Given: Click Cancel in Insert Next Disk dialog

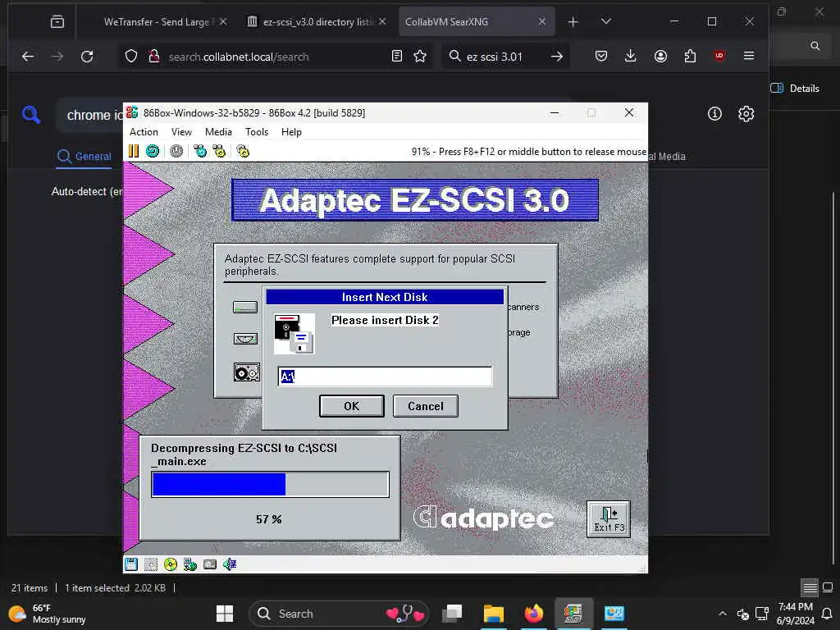Looking at the screenshot, I should pos(426,406).
